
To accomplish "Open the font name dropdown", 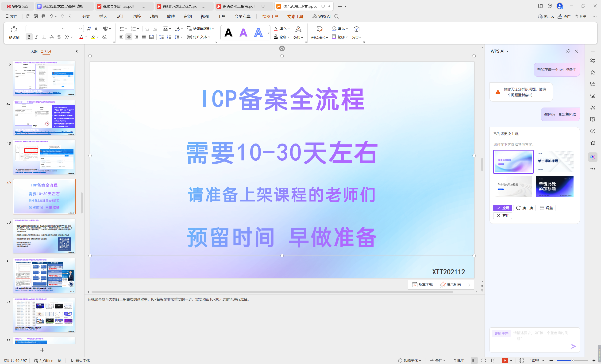I will [x=63, y=29].
